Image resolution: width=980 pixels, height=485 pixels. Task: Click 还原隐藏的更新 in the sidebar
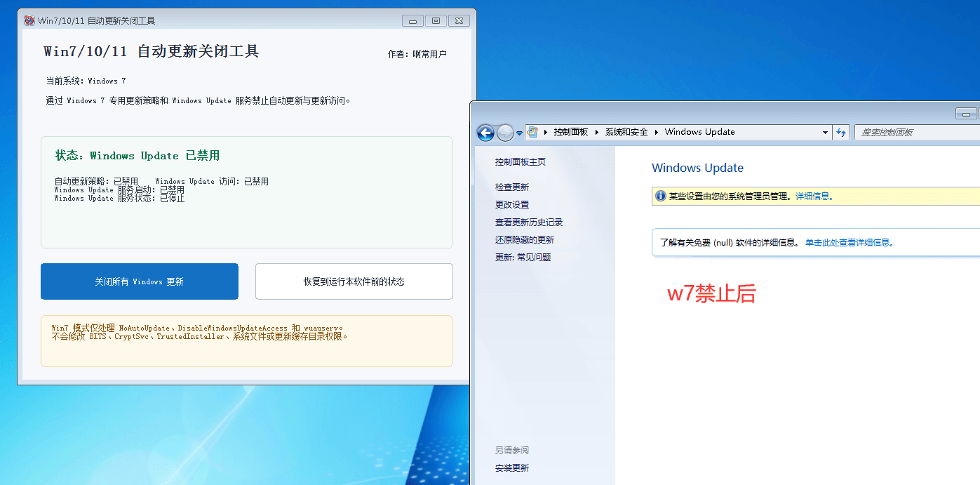point(525,240)
